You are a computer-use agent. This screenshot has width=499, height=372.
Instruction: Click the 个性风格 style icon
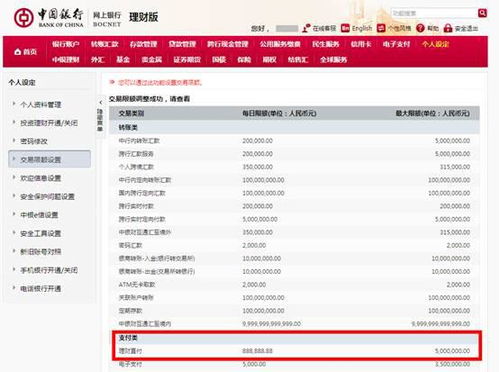click(381, 28)
